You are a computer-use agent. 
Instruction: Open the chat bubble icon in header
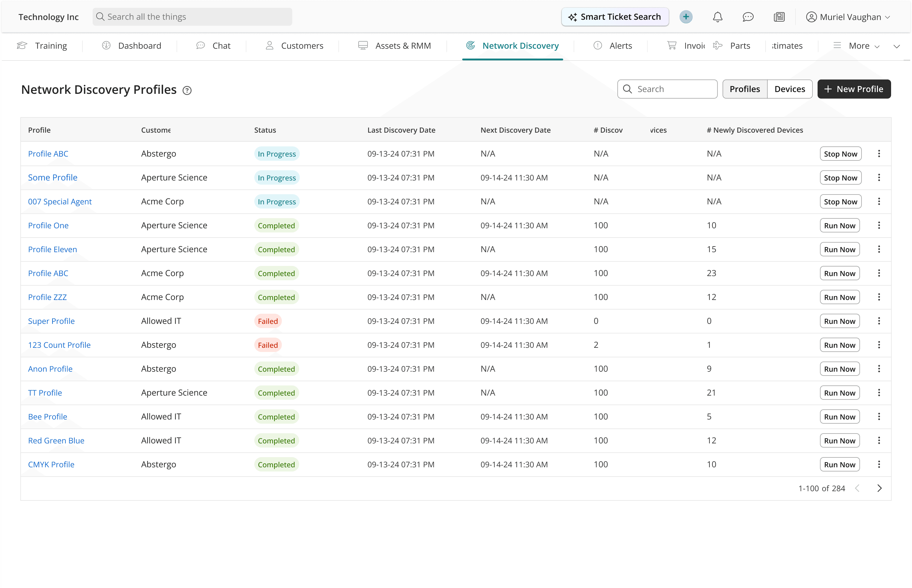click(748, 17)
